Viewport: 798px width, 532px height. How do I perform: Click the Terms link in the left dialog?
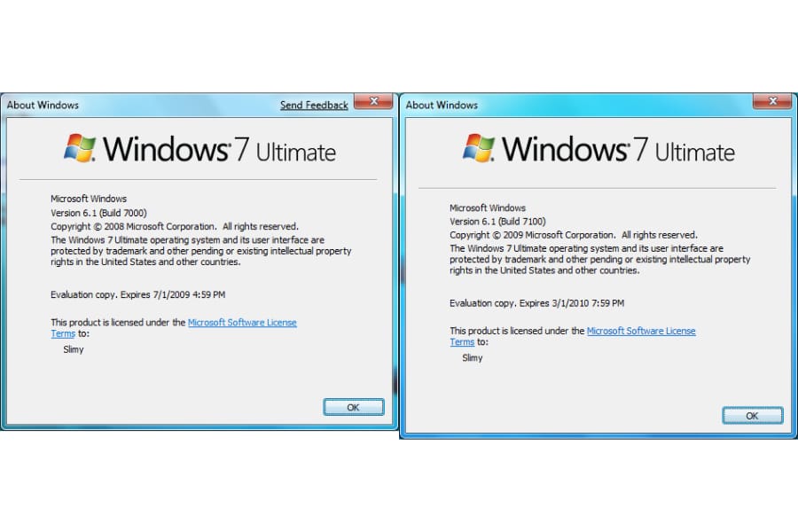(x=63, y=333)
